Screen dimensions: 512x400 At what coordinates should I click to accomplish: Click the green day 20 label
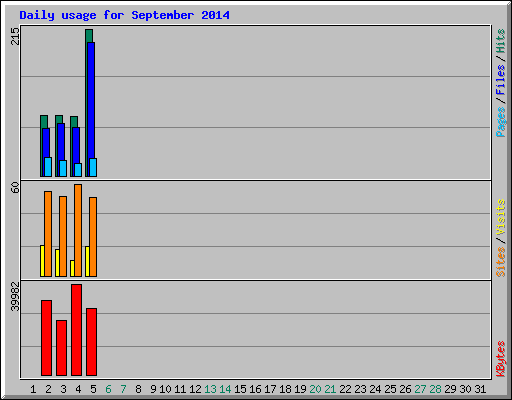[x=315, y=389]
